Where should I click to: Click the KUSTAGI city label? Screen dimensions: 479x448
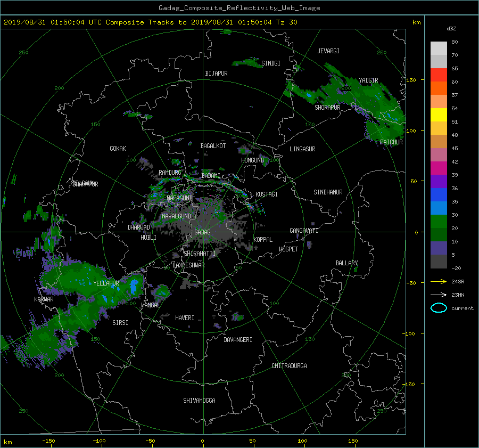click(267, 194)
